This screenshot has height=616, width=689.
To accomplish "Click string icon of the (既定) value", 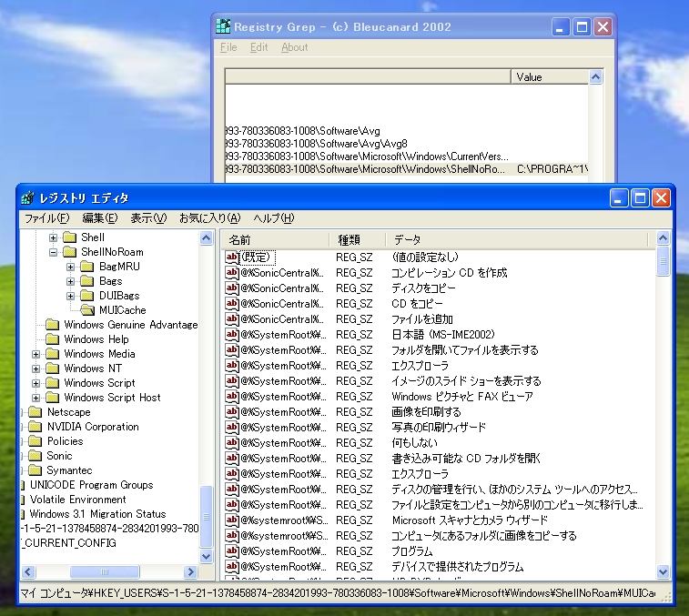I will tap(232, 257).
